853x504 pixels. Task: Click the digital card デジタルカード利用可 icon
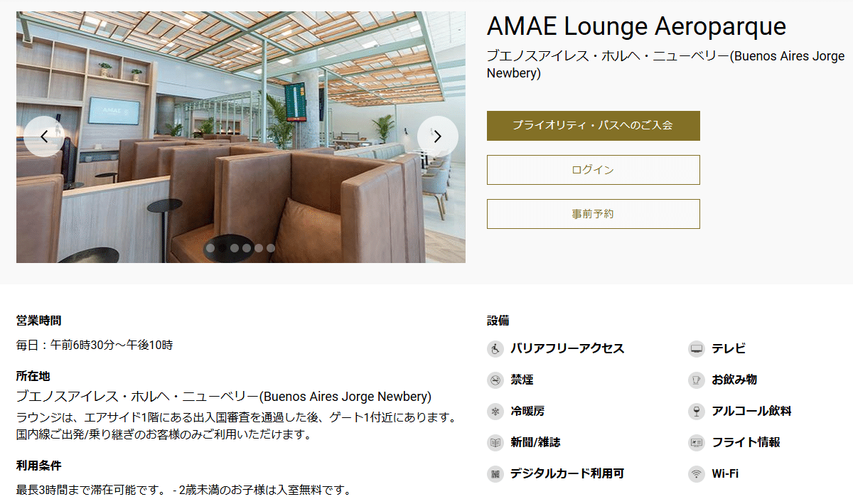(495, 474)
